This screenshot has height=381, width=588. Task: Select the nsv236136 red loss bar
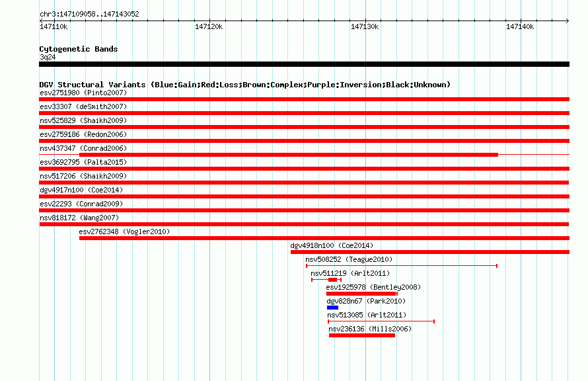[x=362, y=335]
